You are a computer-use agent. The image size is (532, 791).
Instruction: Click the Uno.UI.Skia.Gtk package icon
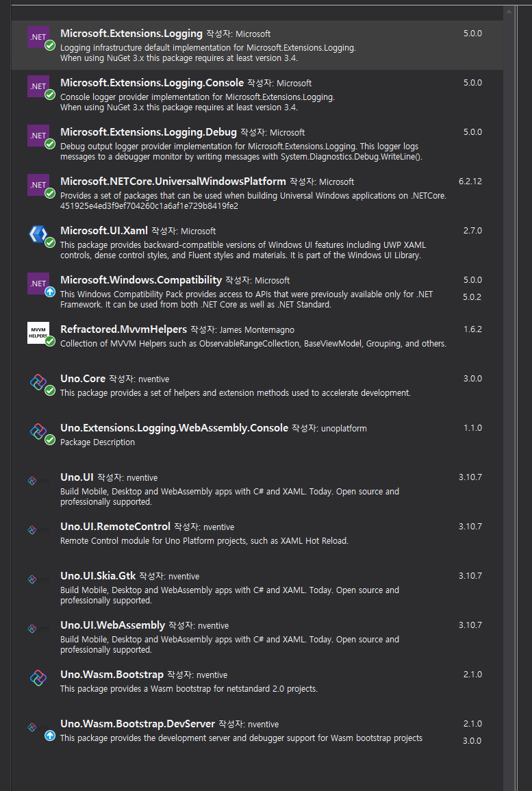point(32,579)
